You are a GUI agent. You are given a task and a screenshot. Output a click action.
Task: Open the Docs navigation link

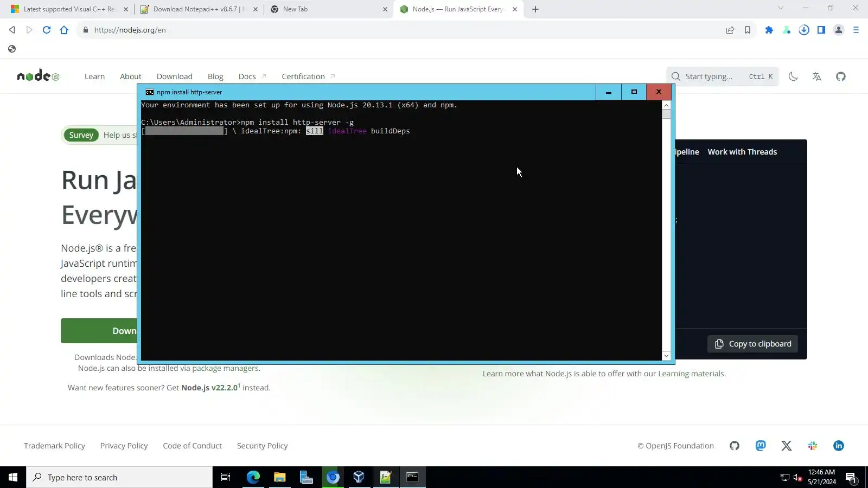point(252,76)
